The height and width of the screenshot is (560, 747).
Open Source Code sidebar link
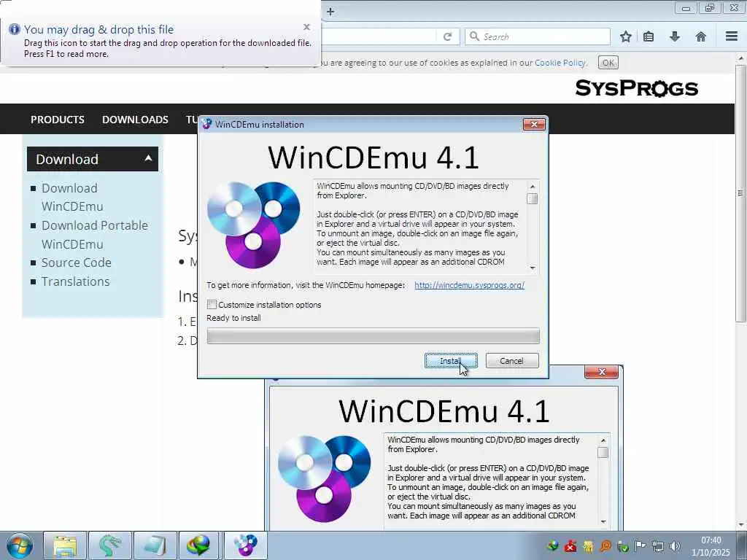pos(76,262)
